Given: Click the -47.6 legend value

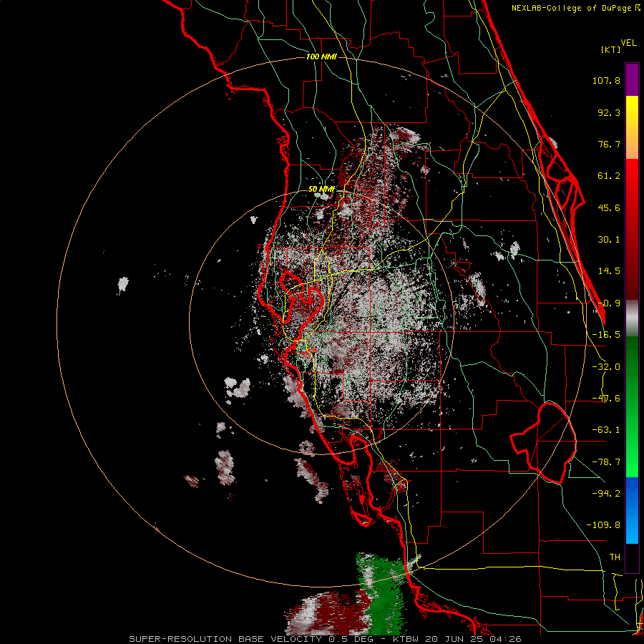Looking at the screenshot, I should tap(606, 399).
